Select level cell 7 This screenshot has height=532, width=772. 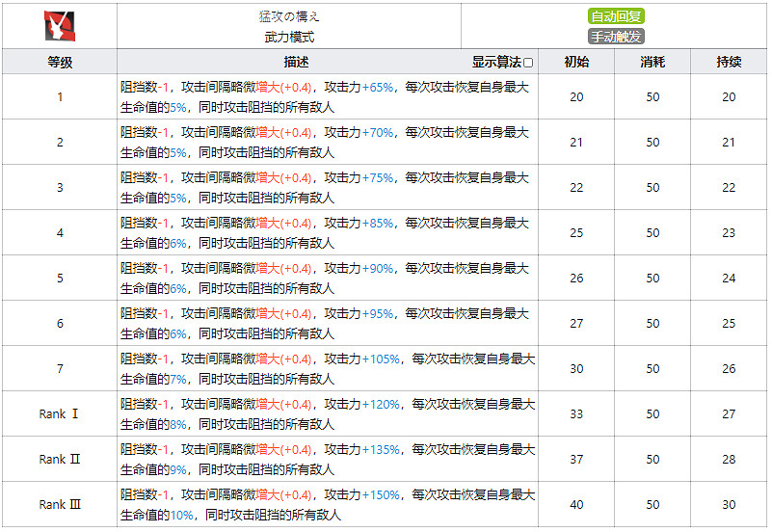pyautogui.click(x=60, y=368)
